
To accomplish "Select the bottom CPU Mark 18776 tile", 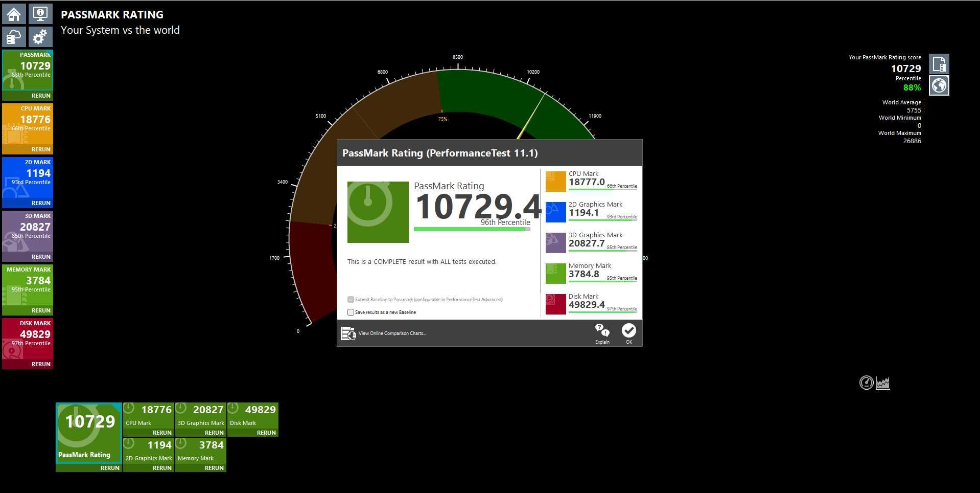I will point(149,415).
